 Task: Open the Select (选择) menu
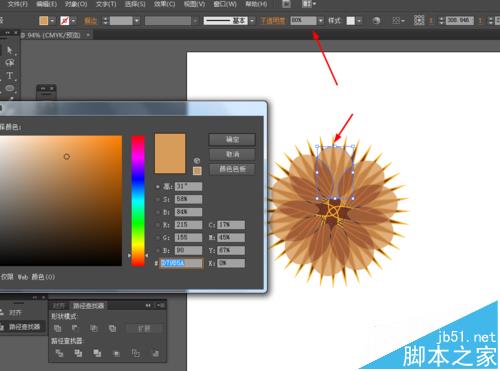pyautogui.click(x=135, y=4)
